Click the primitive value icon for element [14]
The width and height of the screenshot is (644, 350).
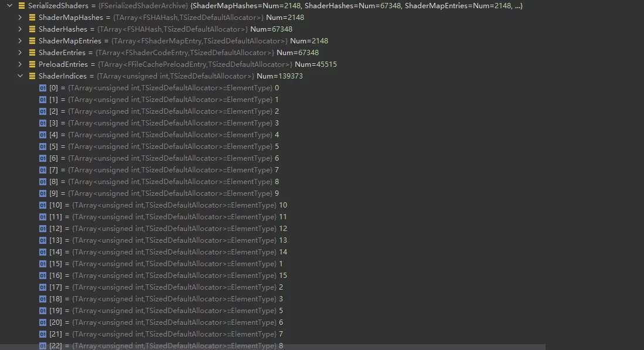[43, 252]
